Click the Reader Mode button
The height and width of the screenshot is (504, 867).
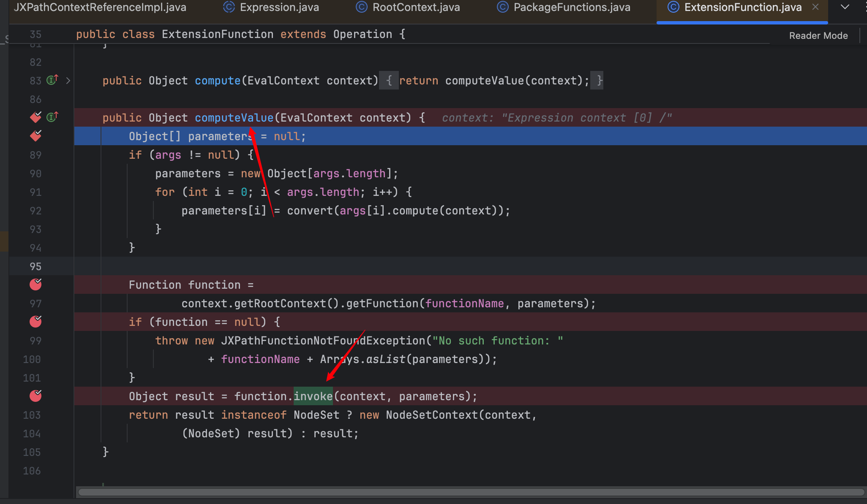[x=818, y=35]
